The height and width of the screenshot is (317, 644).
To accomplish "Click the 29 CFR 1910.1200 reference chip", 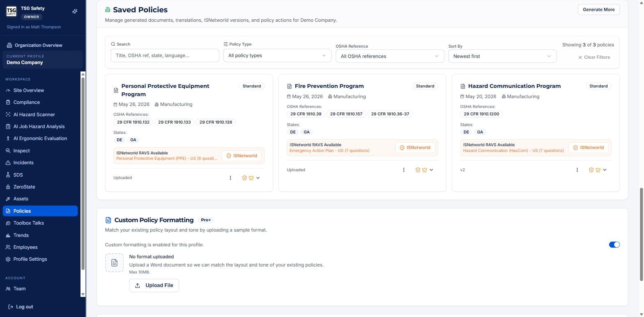I will [x=481, y=114].
